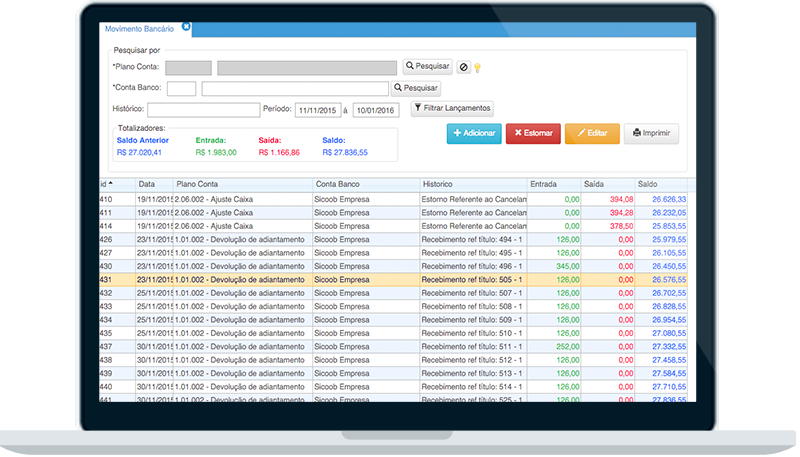800x457 pixels.
Task: Click 'Recebimento ref título: 514 - 1'
Action: pos(472,387)
